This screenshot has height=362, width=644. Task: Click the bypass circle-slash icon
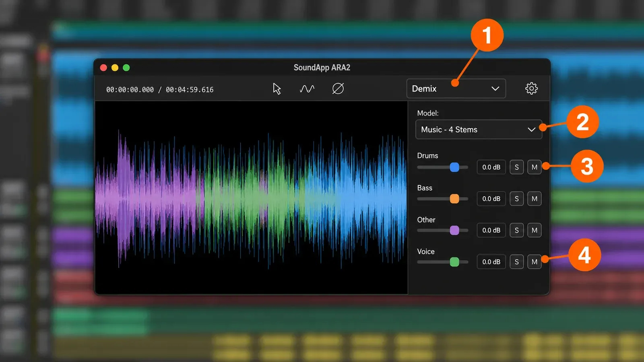[x=338, y=88]
